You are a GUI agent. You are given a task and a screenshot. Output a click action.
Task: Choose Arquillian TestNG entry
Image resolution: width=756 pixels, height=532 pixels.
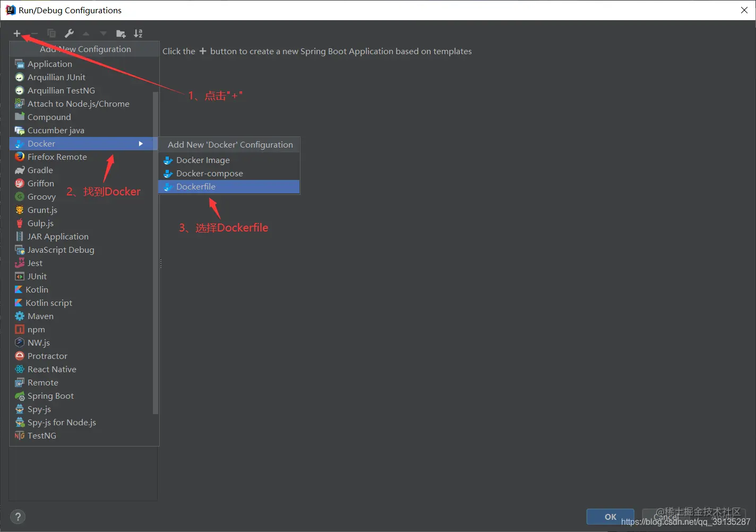pos(84,90)
